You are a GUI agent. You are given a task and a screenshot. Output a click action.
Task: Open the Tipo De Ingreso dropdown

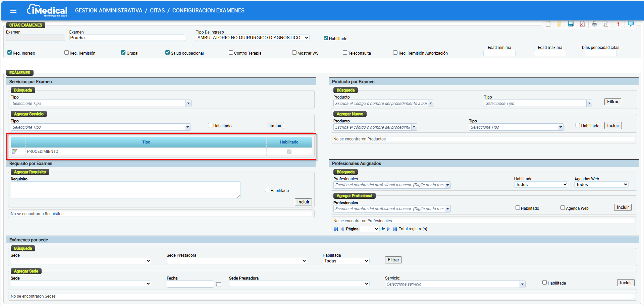coord(253,38)
